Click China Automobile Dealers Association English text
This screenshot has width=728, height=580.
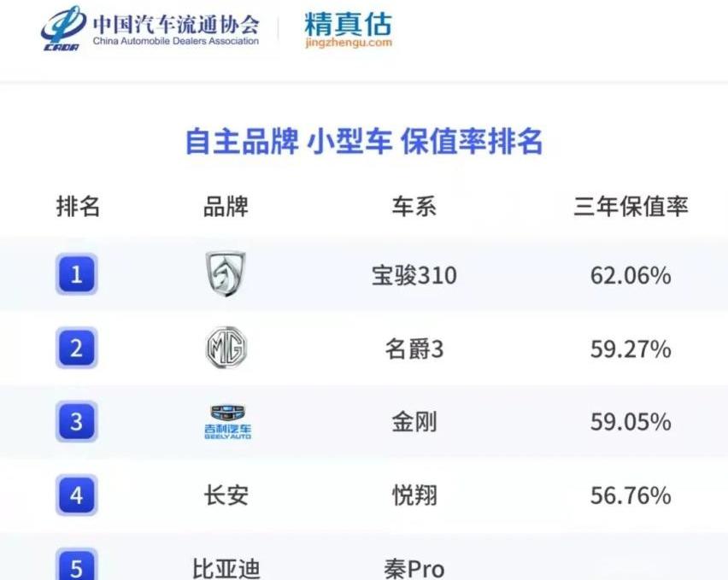pyautogui.click(x=176, y=41)
